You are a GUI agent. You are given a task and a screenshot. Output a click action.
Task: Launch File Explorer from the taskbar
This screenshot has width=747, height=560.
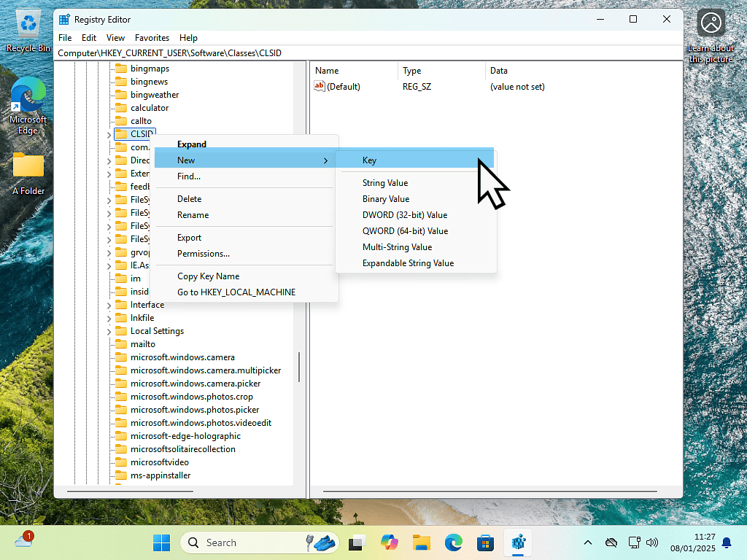pos(421,542)
